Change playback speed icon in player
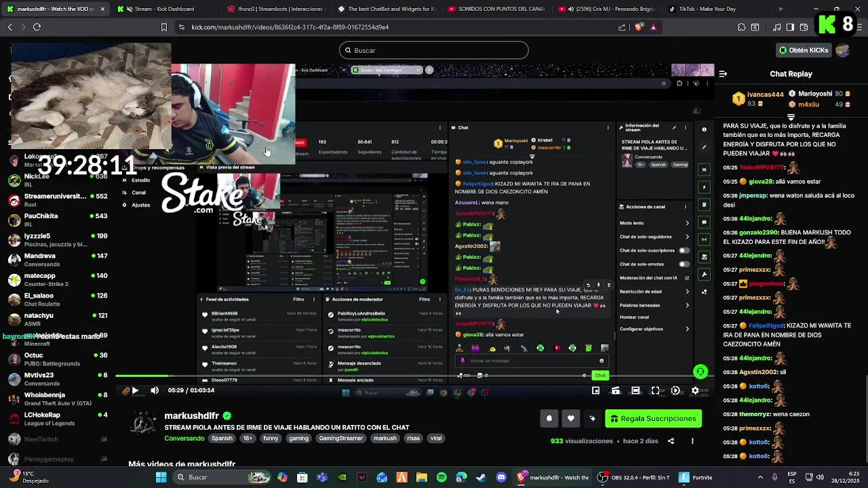Screen dimensions: 868x488 (675, 390)
